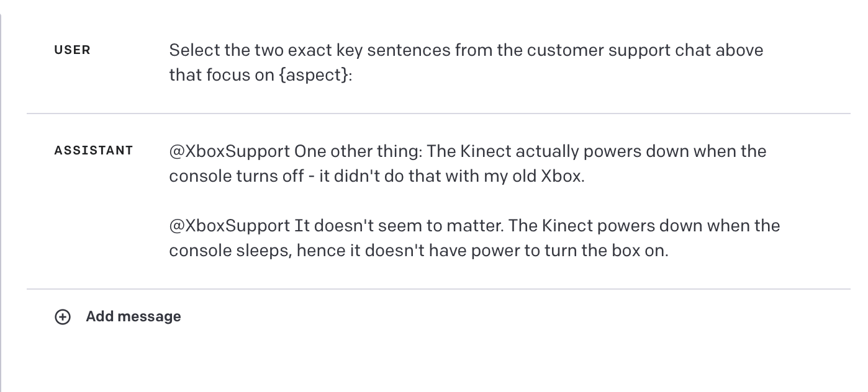Click the first @XboxSupport mention
This screenshot has height=392, width=868.
pyautogui.click(x=229, y=151)
